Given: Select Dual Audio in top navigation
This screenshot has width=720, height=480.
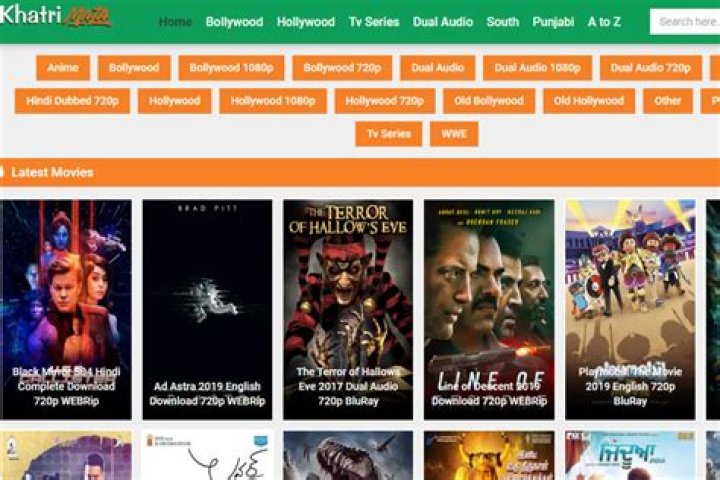Looking at the screenshot, I should pyautogui.click(x=442, y=22).
